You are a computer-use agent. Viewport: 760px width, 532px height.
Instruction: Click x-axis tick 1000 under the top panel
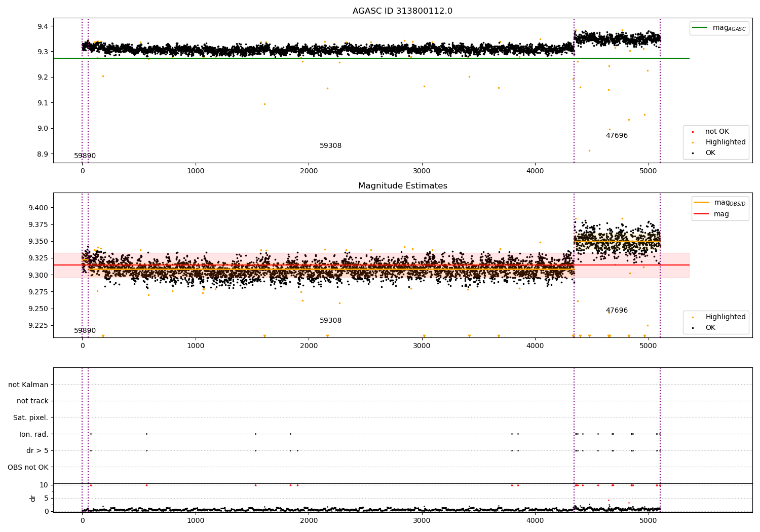[x=196, y=171]
